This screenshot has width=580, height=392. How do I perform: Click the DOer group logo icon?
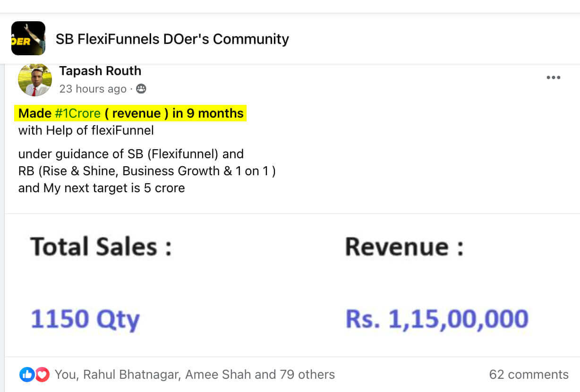28,38
